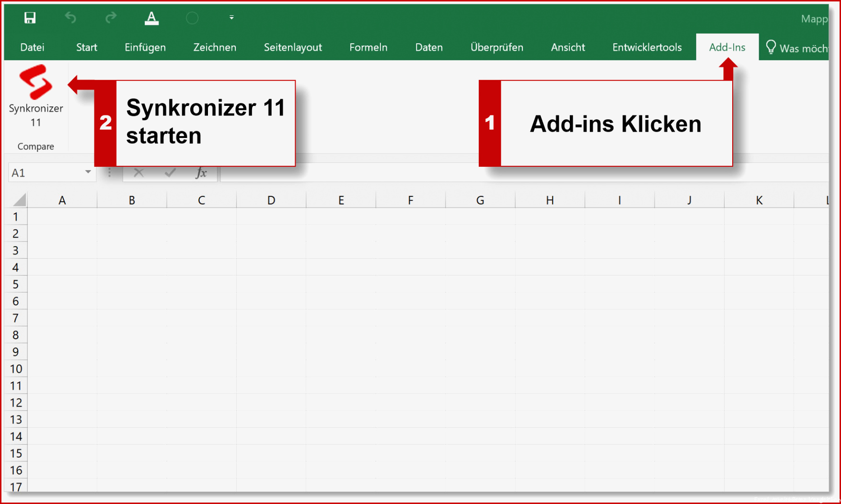Click the font color A icon
The width and height of the screenshot is (841, 504).
click(x=151, y=18)
